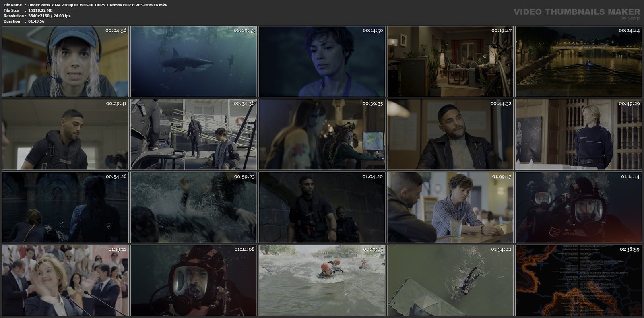Select the thumbnail timestamped 00:29:41

[65, 134]
